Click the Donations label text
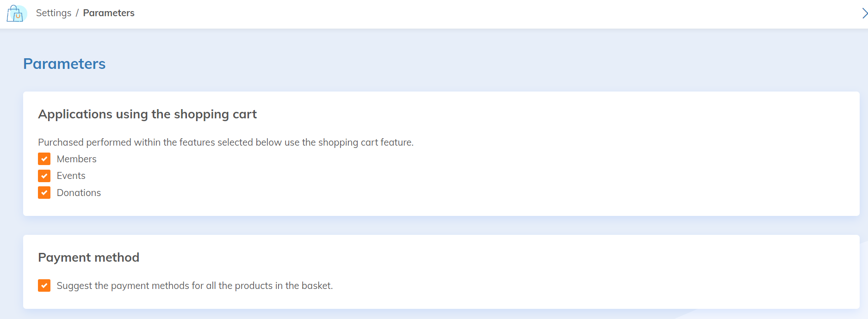The image size is (868, 319). 79,193
